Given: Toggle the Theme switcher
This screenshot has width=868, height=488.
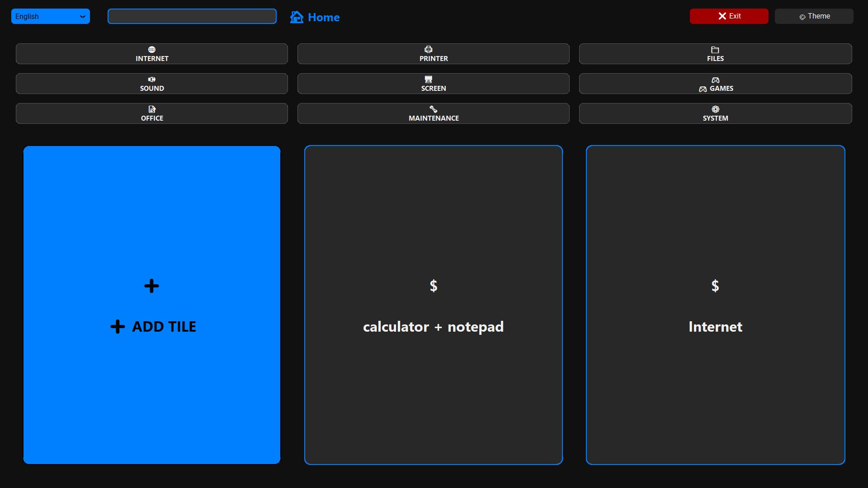Looking at the screenshot, I should 814,16.
